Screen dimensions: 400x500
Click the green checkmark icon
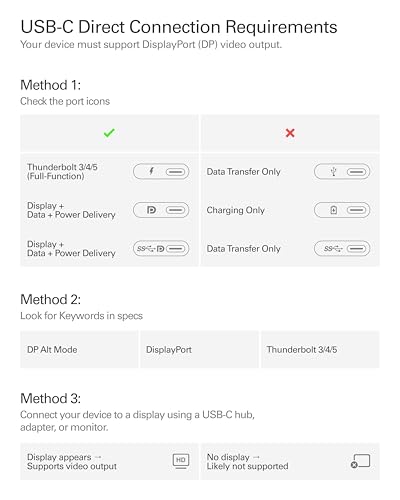coord(109,133)
